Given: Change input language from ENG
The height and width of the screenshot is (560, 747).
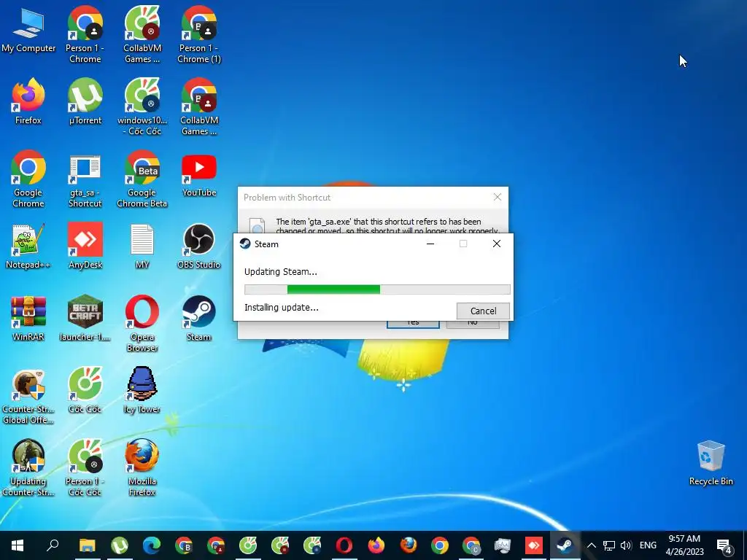Looking at the screenshot, I should click(648, 545).
